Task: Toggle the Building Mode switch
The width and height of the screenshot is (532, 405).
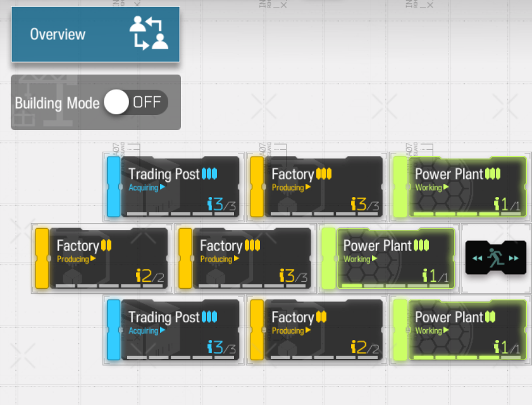Action: coord(136,102)
